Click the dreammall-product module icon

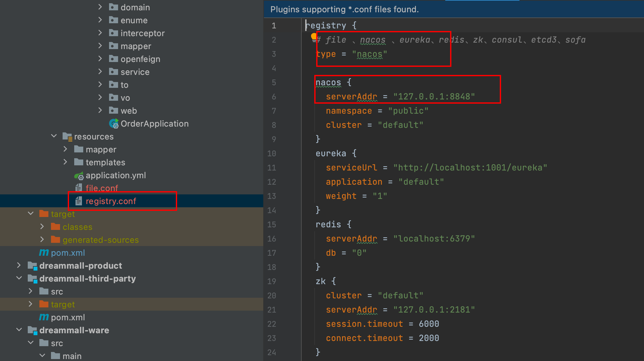click(x=33, y=266)
